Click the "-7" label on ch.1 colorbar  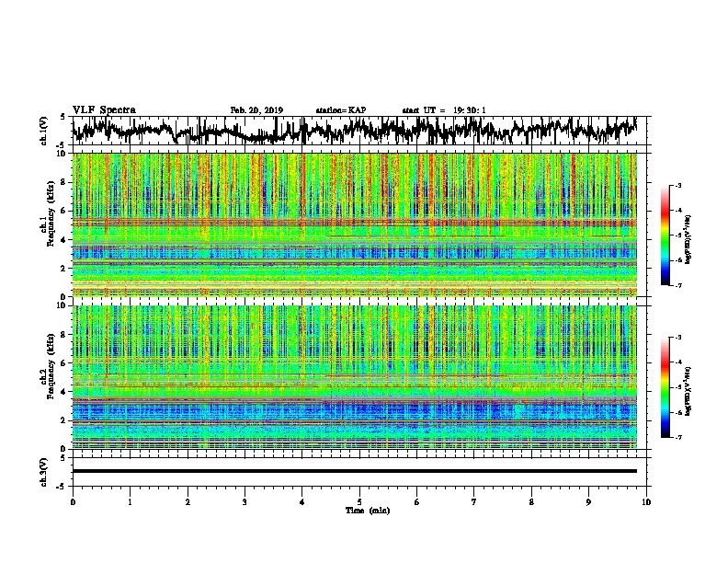tap(677, 285)
